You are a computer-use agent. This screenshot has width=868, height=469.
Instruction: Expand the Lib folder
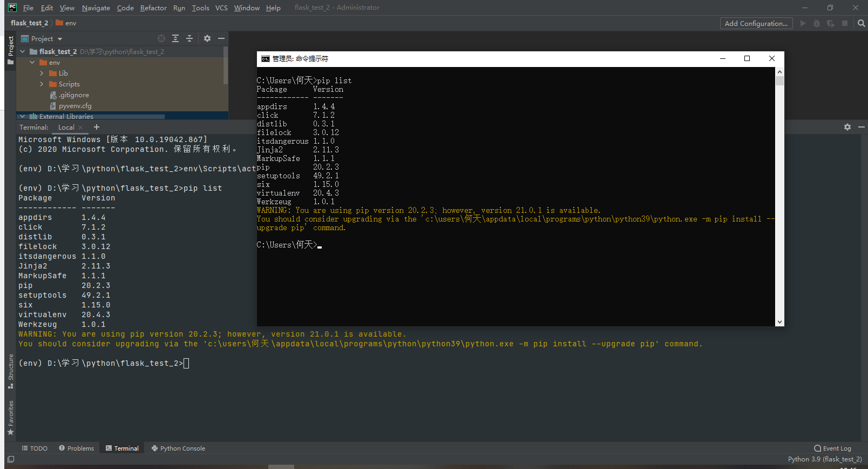[x=42, y=73]
